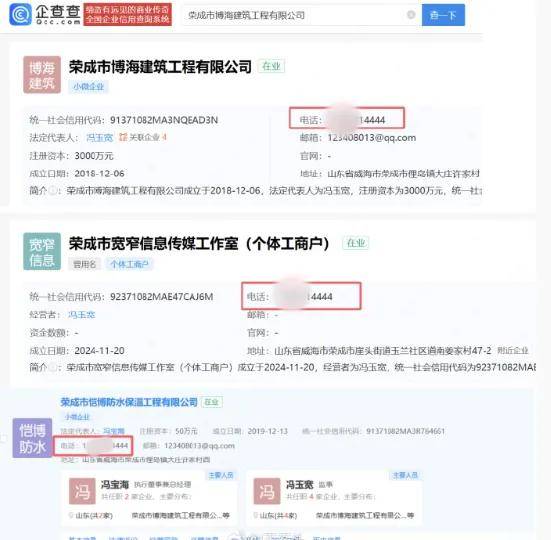
Task: Click the 2024-11-20 founding date
Action: click(x=99, y=351)
